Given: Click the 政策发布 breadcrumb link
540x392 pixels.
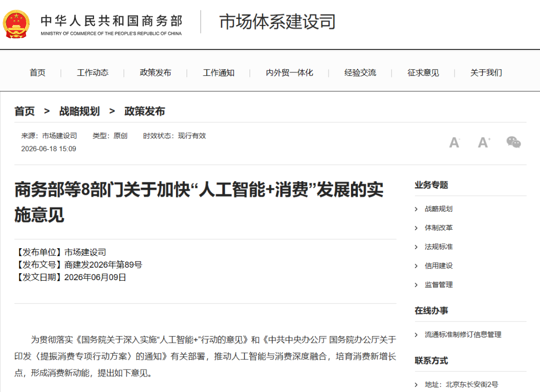Looking at the screenshot, I should (x=144, y=111).
